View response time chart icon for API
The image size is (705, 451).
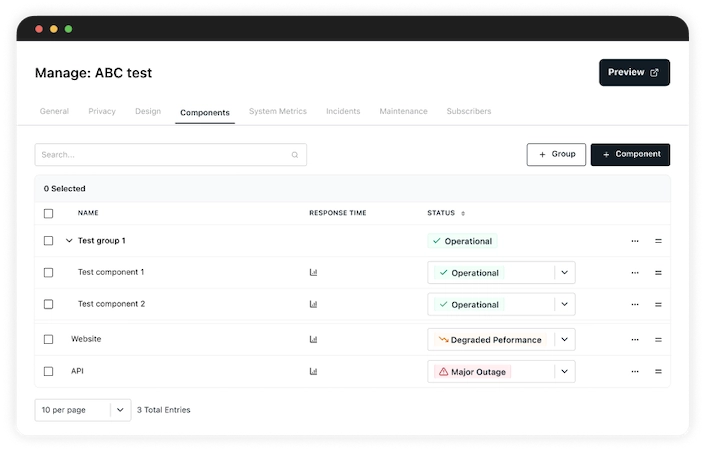[x=313, y=371]
